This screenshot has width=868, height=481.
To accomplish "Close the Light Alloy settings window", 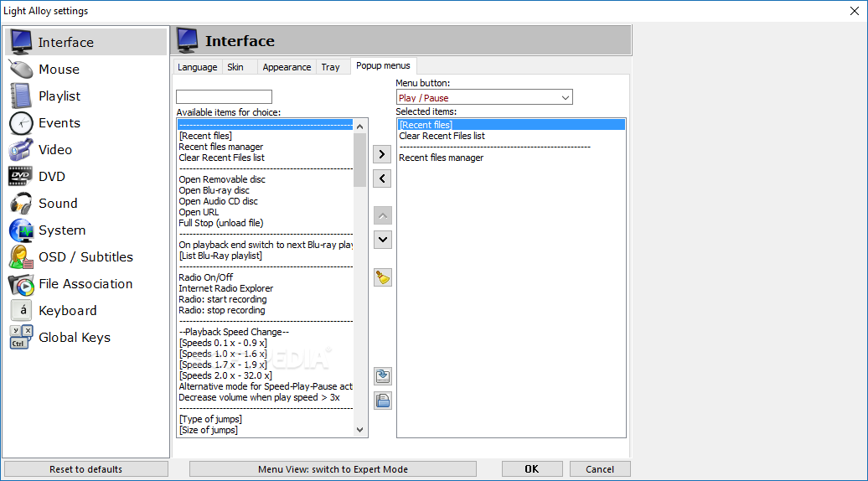I will pyautogui.click(x=854, y=11).
